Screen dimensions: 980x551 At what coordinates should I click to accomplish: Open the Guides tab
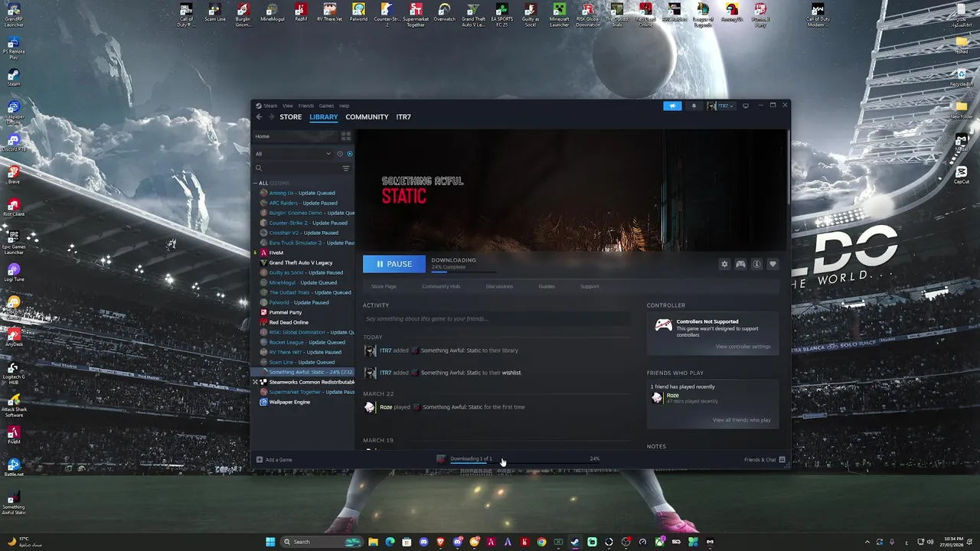coord(547,286)
